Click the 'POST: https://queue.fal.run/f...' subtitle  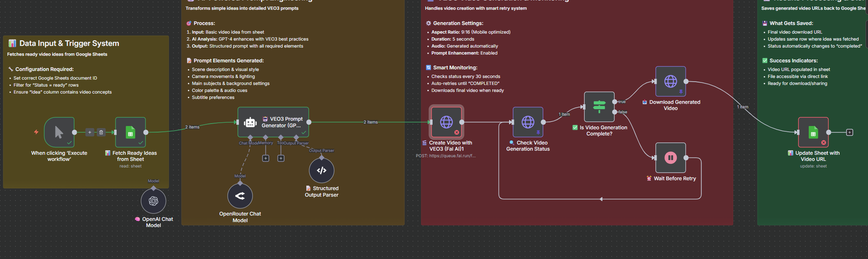click(446, 156)
